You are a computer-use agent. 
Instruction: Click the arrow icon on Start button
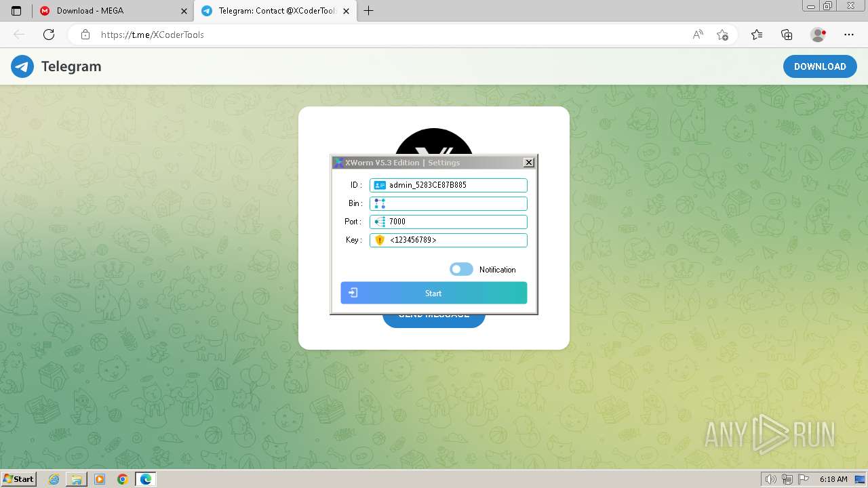[x=353, y=293]
